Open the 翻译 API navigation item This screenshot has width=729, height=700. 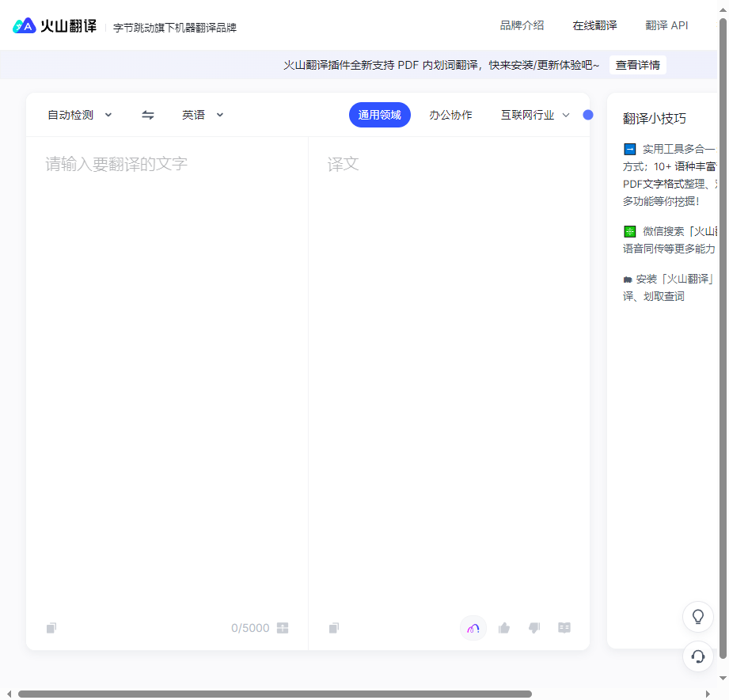coord(666,25)
